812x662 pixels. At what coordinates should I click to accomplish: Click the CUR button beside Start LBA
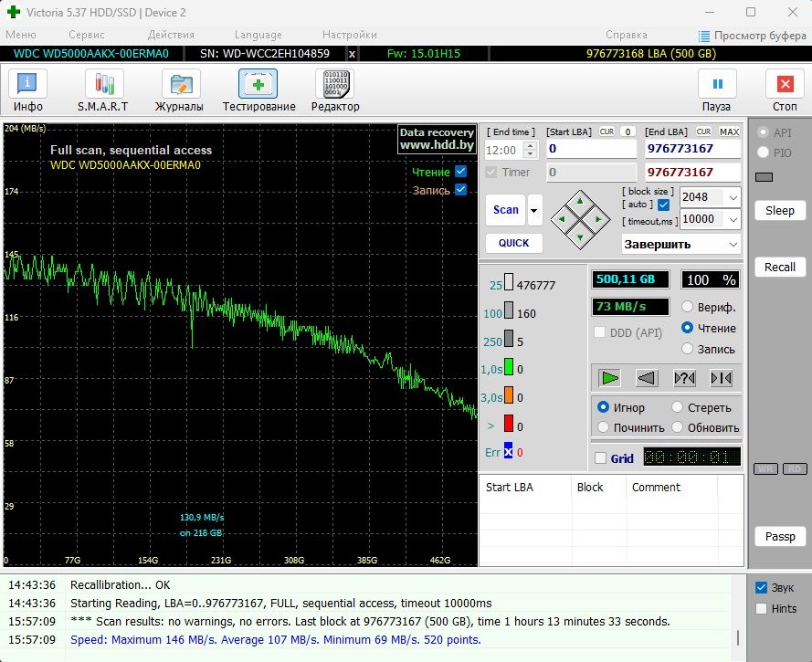pyautogui.click(x=606, y=131)
